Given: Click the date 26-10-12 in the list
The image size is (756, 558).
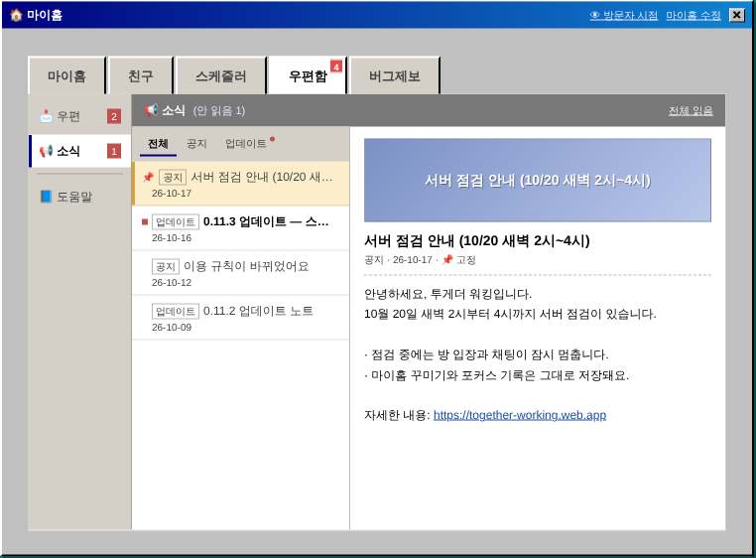Looking at the screenshot, I should coord(172,282).
